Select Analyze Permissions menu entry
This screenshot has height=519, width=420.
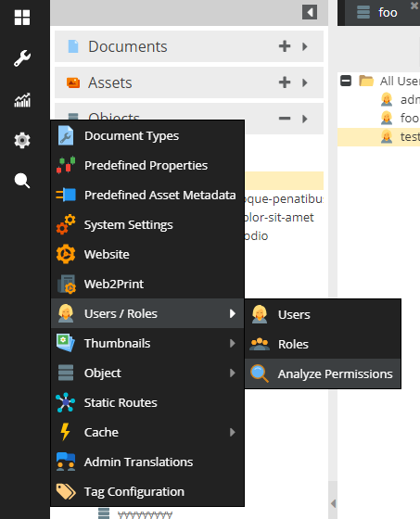click(x=323, y=373)
